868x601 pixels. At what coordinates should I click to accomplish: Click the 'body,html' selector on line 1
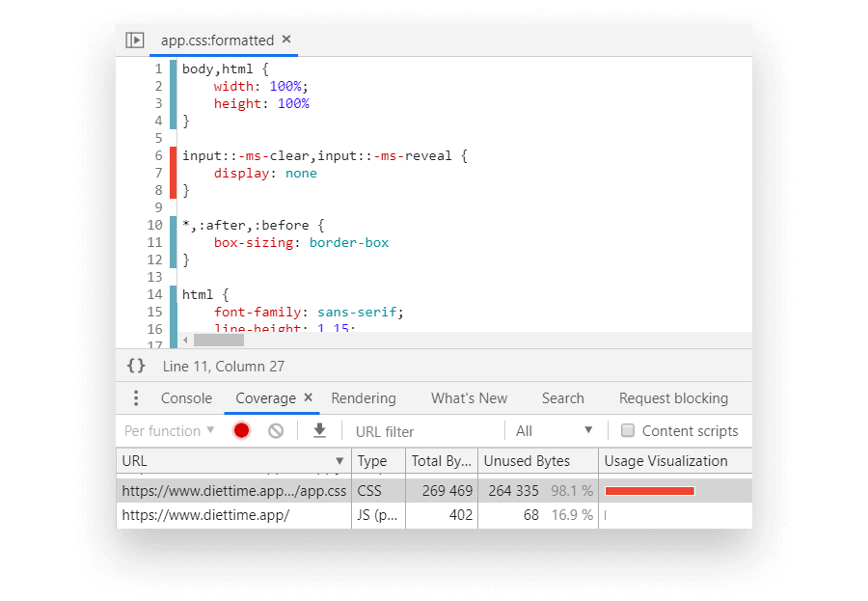click(218, 69)
